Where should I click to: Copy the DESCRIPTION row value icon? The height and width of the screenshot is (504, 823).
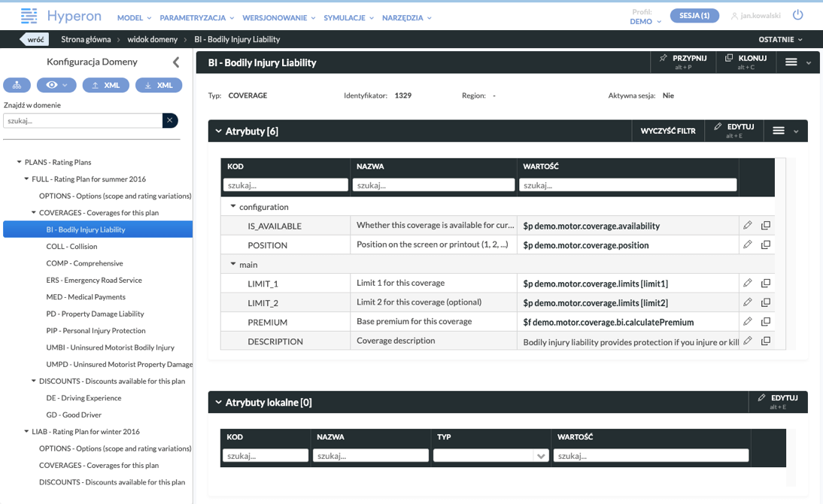click(766, 341)
